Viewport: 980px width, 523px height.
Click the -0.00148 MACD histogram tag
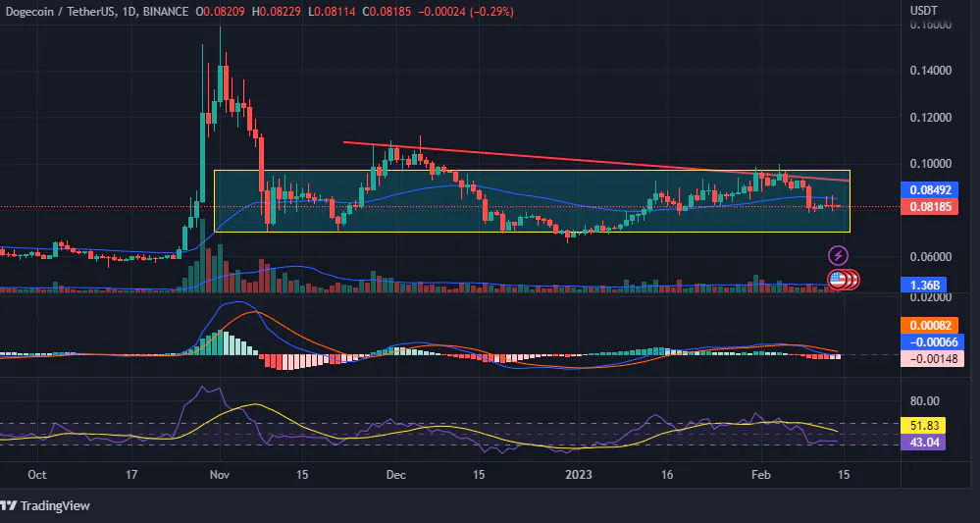click(934, 359)
